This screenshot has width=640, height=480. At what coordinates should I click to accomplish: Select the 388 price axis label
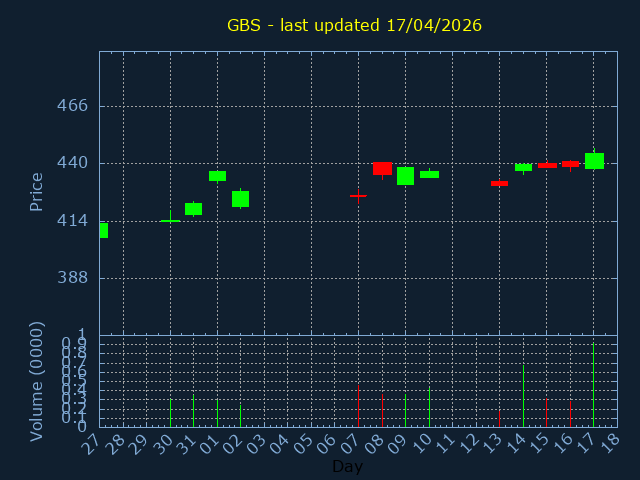(x=72, y=278)
